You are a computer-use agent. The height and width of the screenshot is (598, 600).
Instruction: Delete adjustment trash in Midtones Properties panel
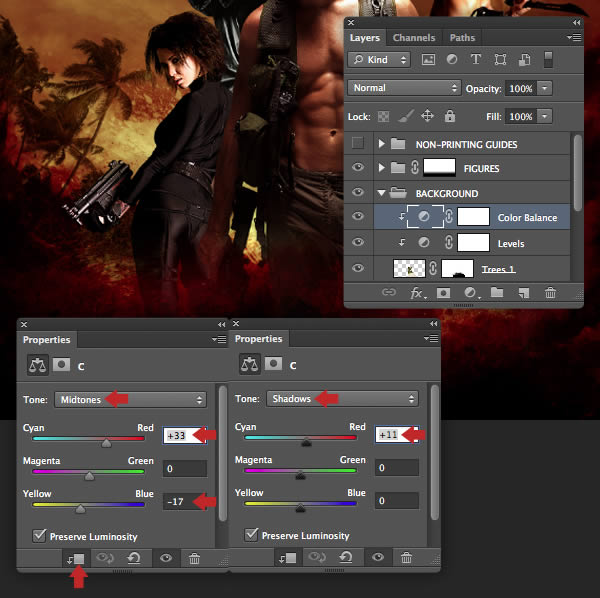tap(194, 559)
